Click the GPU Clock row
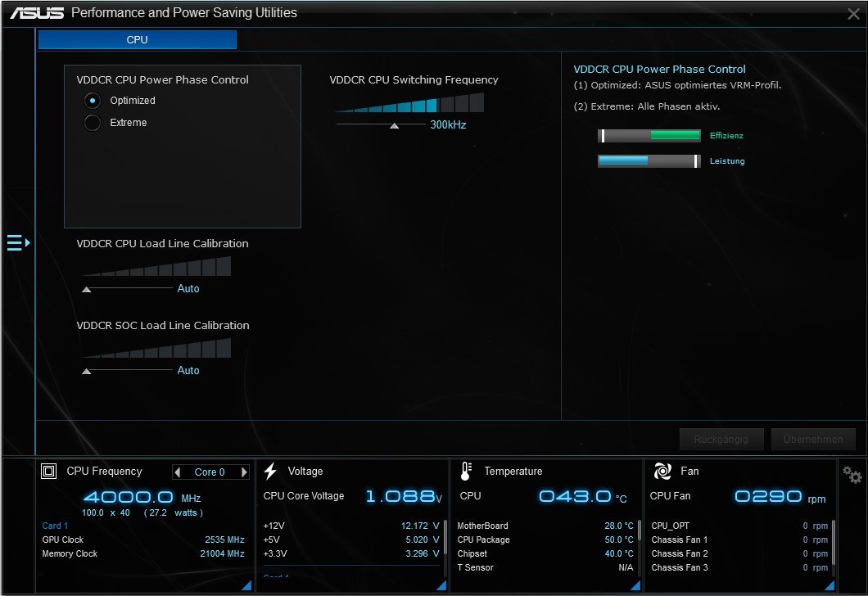The image size is (868, 596). pos(143,540)
